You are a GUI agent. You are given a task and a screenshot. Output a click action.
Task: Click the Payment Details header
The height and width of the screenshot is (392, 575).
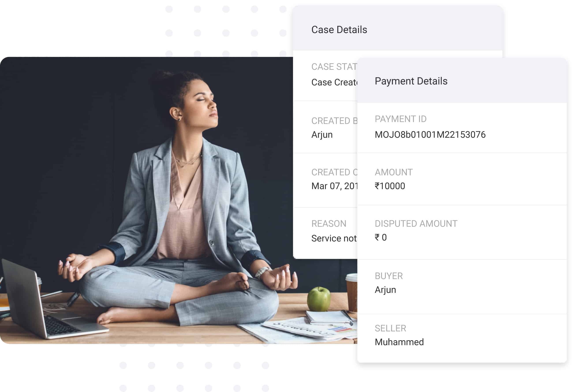(x=411, y=81)
